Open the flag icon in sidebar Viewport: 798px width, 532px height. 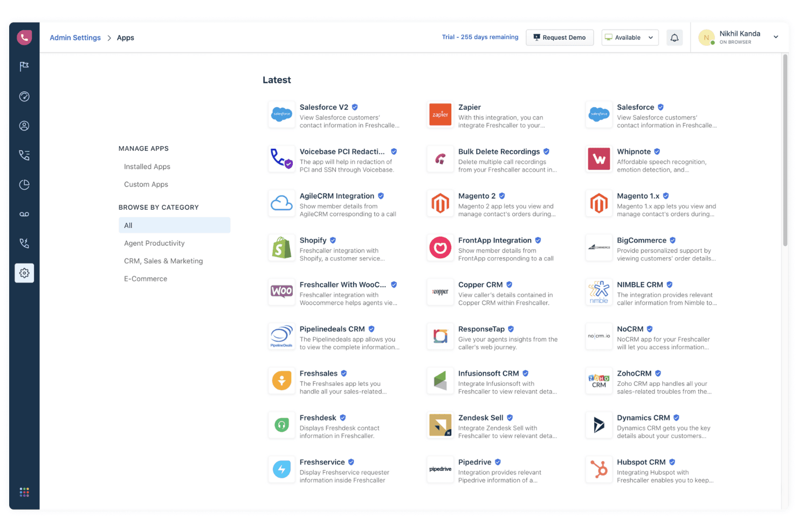pyautogui.click(x=24, y=66)
